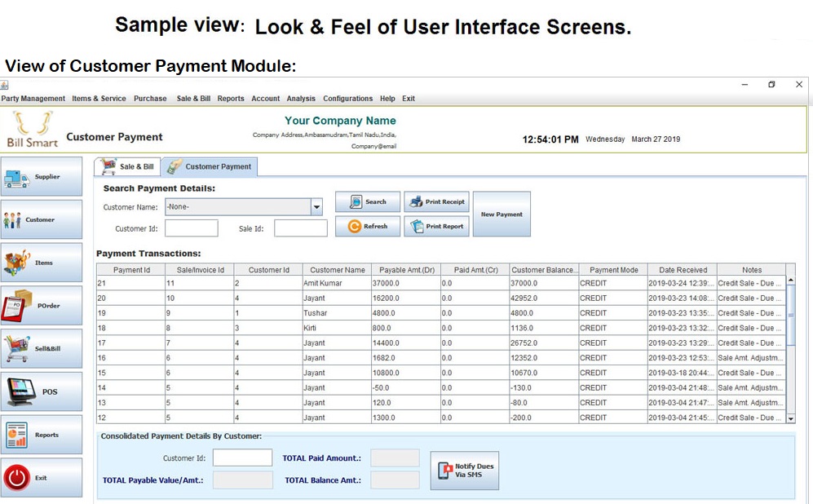Click the transactions table scrollbar thumb
Viewport: 813px width, 504px height.
click(x=791, y=316)
